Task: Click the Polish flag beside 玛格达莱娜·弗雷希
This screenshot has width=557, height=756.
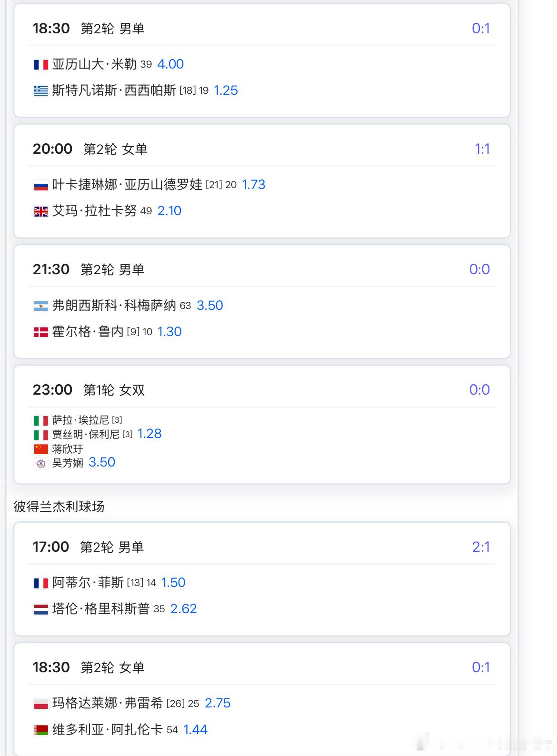Action: click(41, 704)
